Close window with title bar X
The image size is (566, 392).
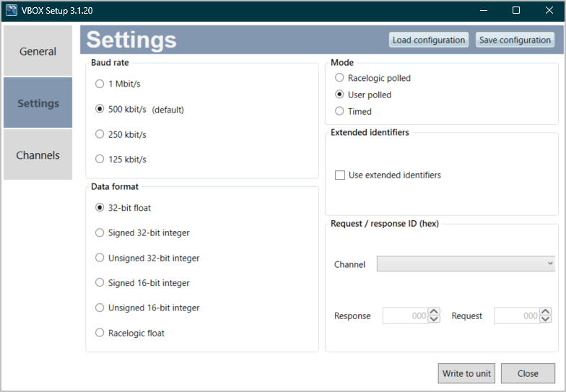point(549,10)
